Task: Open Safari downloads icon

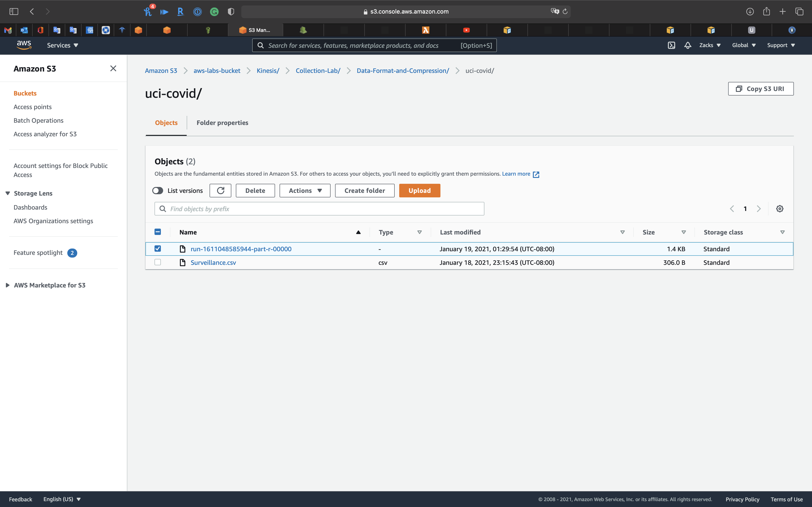Action: (750, 11)
